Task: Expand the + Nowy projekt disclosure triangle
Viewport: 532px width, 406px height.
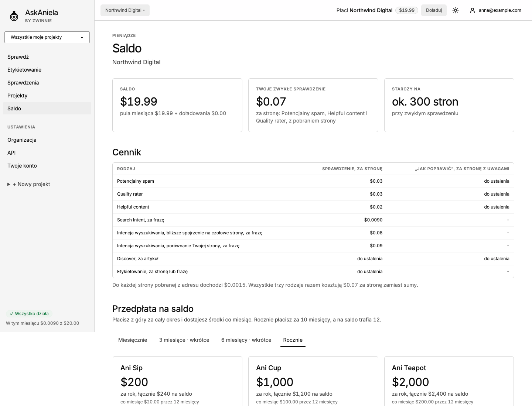Action: (x=9, y=184)
